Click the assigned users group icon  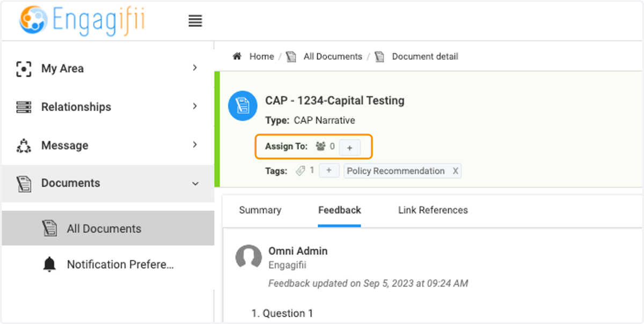point(321,146)
